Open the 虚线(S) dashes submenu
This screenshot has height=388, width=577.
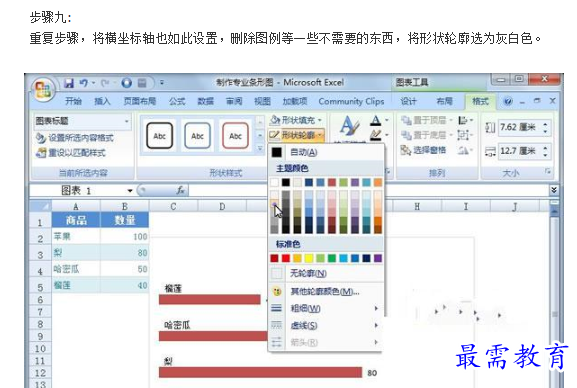pyautogui.click(x=326, y=326)
